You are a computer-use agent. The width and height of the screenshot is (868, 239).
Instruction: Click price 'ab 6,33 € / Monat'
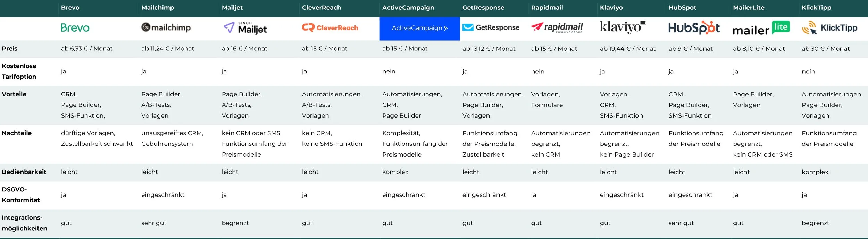[87, 49]
